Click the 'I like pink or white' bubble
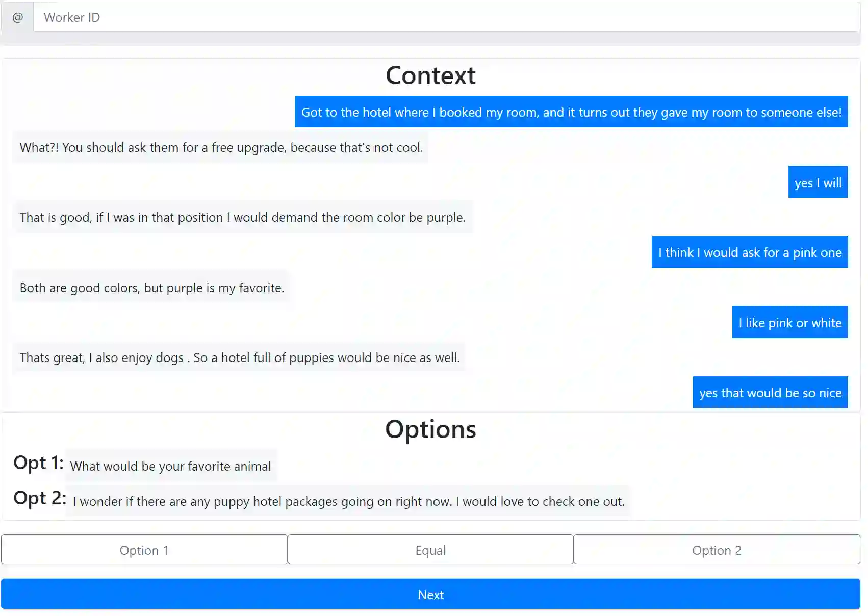The width and height of the screenshot is (868, 616). pyautogui.click(x=789, y=323)
